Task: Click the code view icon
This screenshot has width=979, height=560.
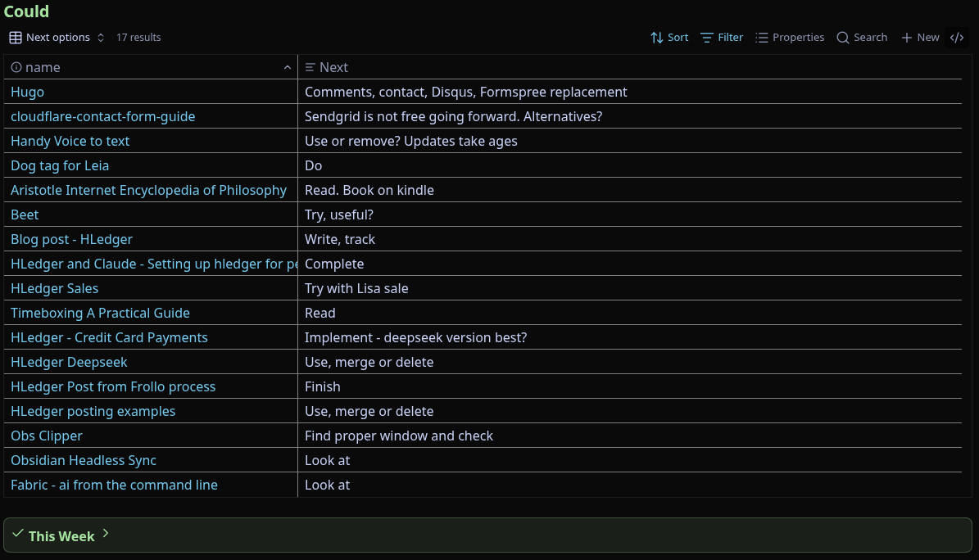Action: 957,37
